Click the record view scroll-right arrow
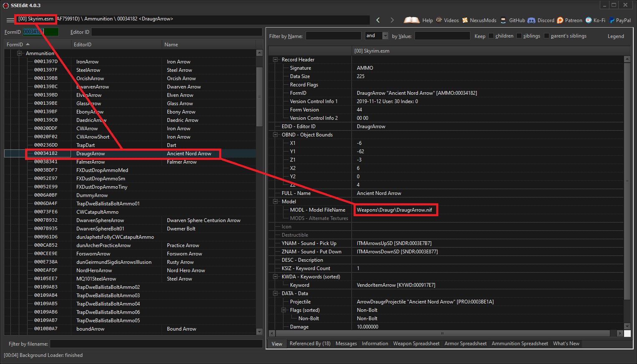This screenshot has height=364, width=637. pyautogui.click(x=620, y=333)
